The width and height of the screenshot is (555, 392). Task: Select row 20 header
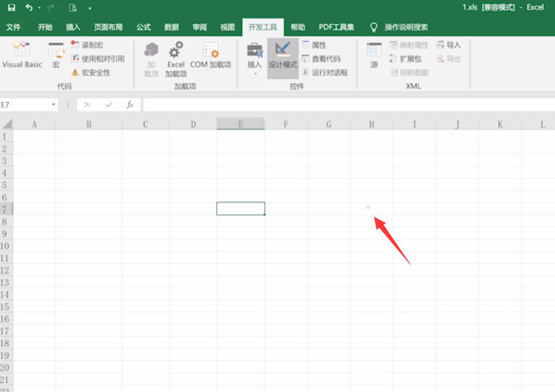click(6, 367)
